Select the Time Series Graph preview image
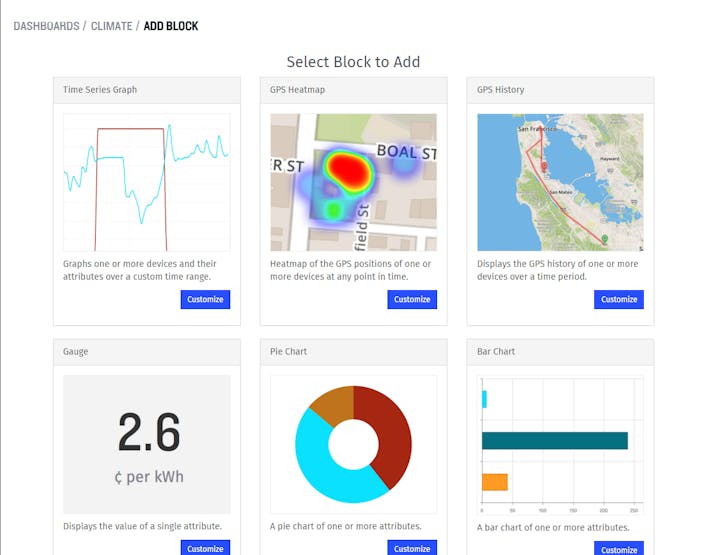This screenshot has width=704, height=555. pyautogui.click(x=147, y=182)
